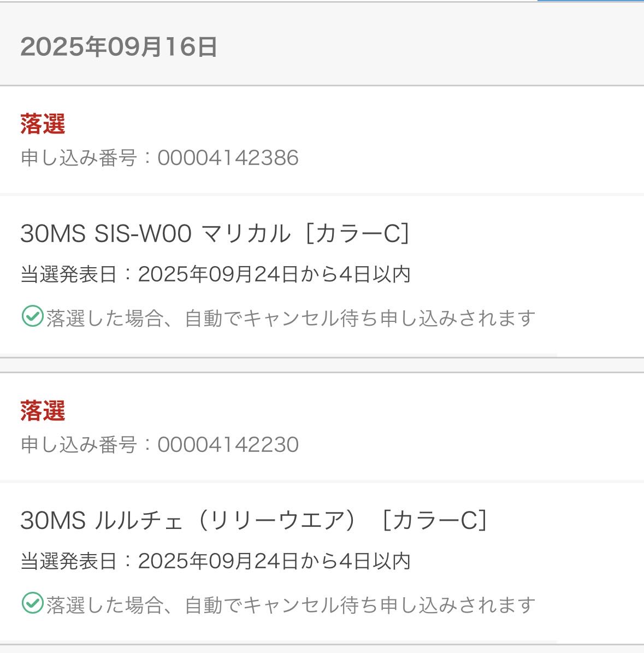The image size is (644, 653).
Task: Click the SIS-W00 model code in the first product name
Action: point(143,234)
